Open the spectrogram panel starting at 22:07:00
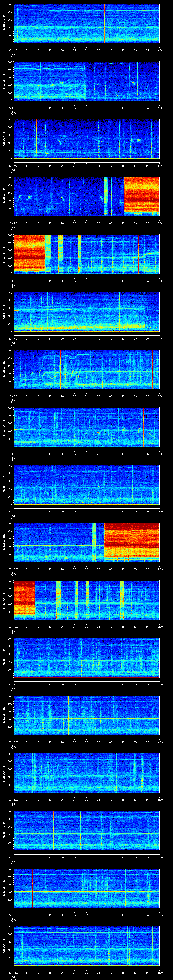 click(x=86, y=369)
